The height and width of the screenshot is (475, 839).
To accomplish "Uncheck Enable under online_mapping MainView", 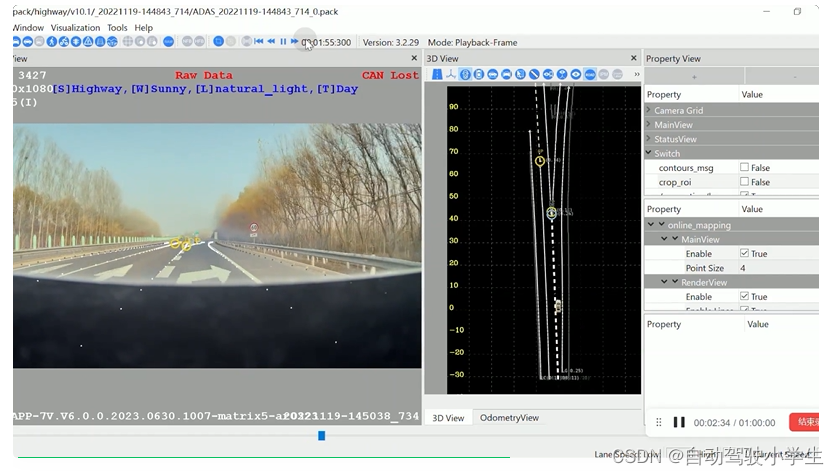I will tap(744, 253).
